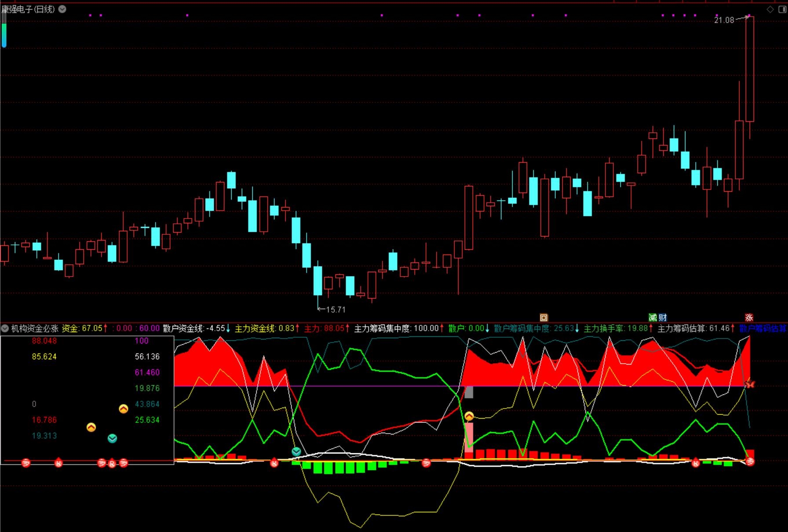
Task: Click the teal 19.313 value
Action: click(x=44, y=436)
